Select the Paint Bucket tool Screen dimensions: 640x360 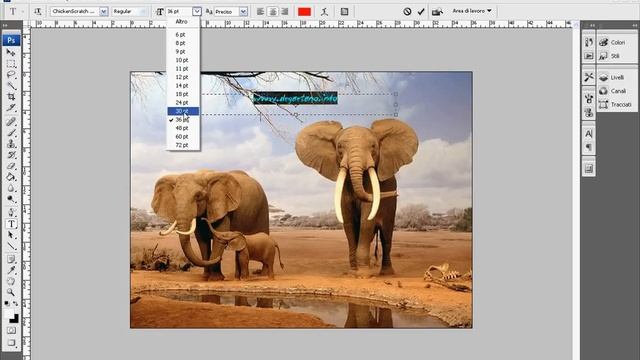pos(11,177)
